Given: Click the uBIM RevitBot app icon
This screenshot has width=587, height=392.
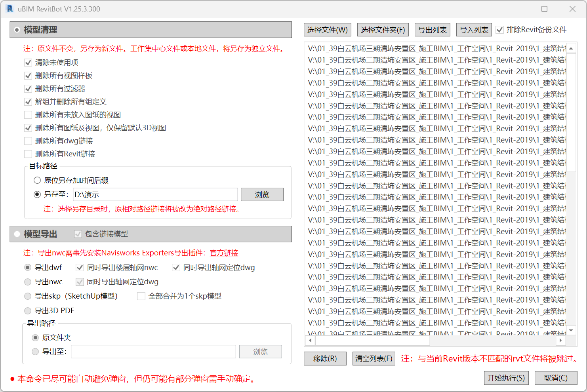Looking at the screenshot, I should [10, 9].
